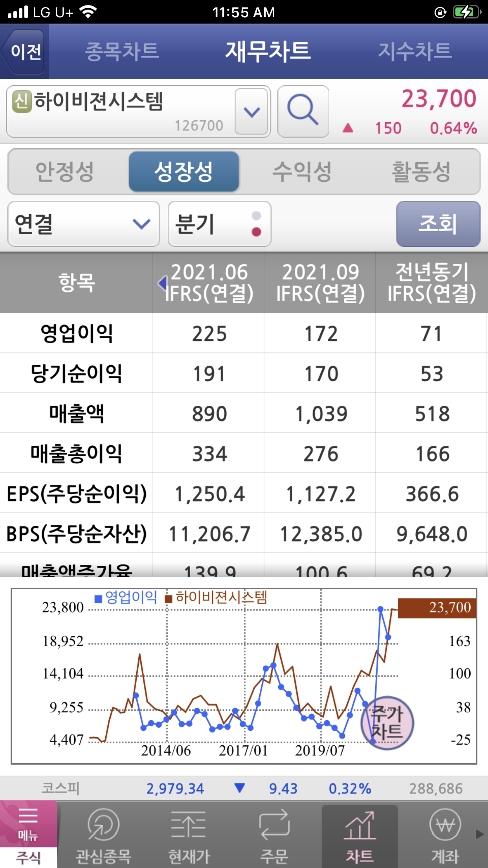Tap the battery charging icon
The height and width of the screenshot is (868, 488).
467,12
